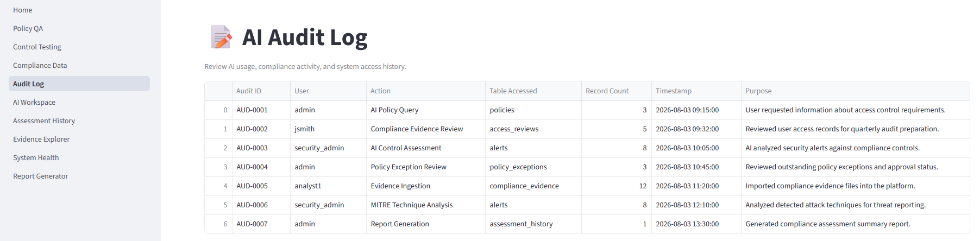Click purpose about access control requirements
The width and height of the screenshot is (980, 241).
click(x=856, y=110)
